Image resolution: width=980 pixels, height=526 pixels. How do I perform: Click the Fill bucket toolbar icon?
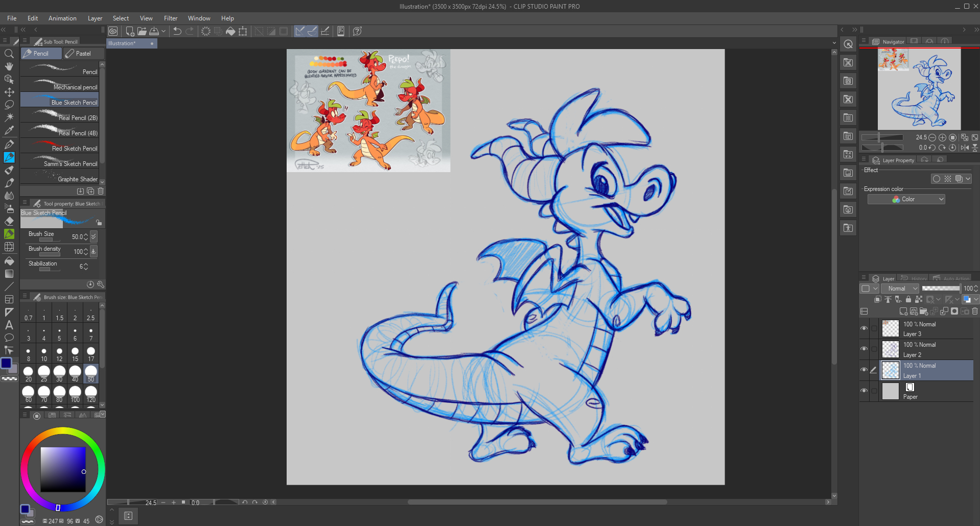230,31
